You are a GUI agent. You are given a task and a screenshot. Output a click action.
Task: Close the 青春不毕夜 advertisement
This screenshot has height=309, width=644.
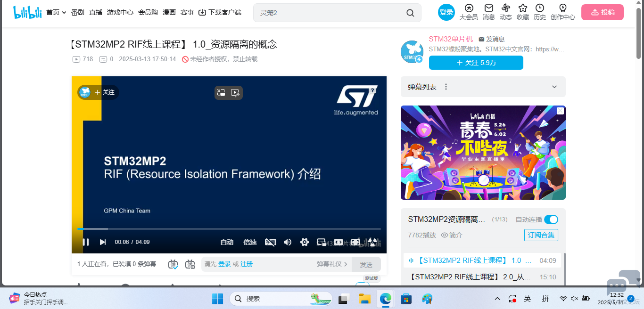560,111
